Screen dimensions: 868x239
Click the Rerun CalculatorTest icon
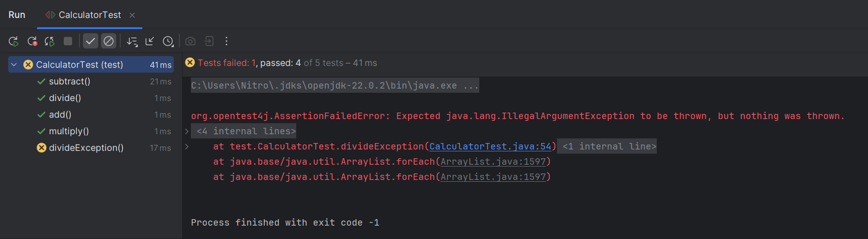(x=13, y=42)
